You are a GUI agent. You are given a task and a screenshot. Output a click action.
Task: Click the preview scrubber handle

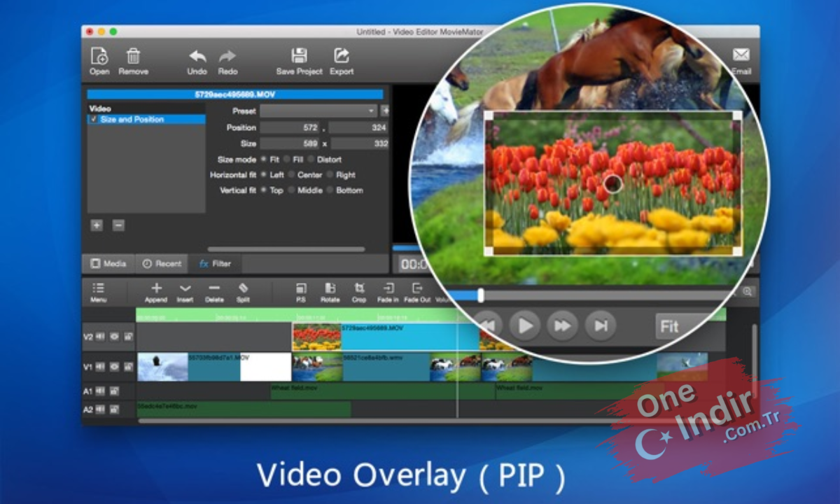(x=481, y=295)
